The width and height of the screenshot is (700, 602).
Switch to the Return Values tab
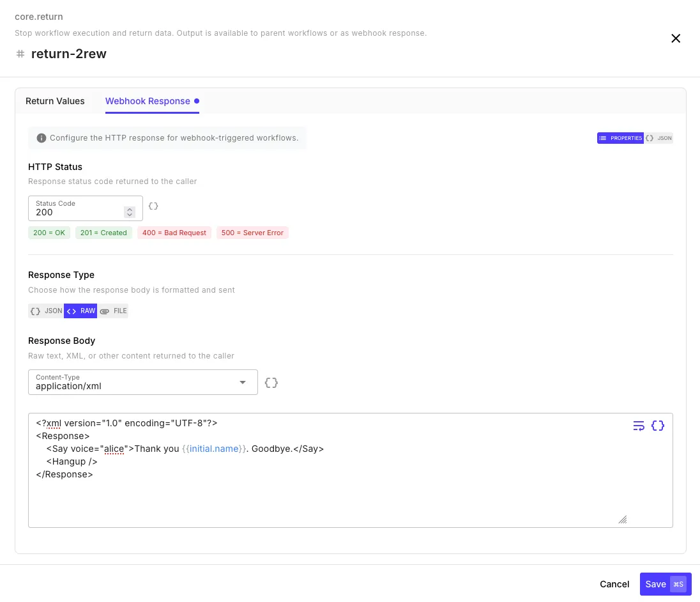(55, 101)
